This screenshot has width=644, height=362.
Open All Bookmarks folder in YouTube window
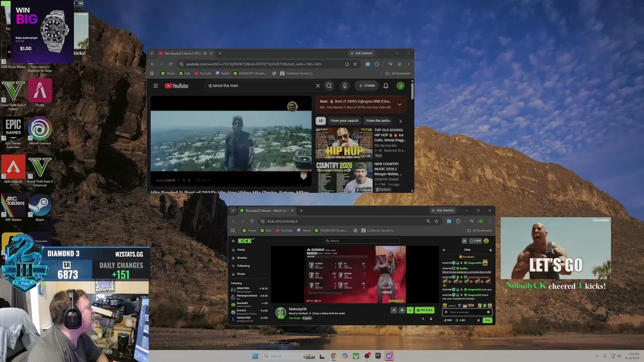(398, 73)
